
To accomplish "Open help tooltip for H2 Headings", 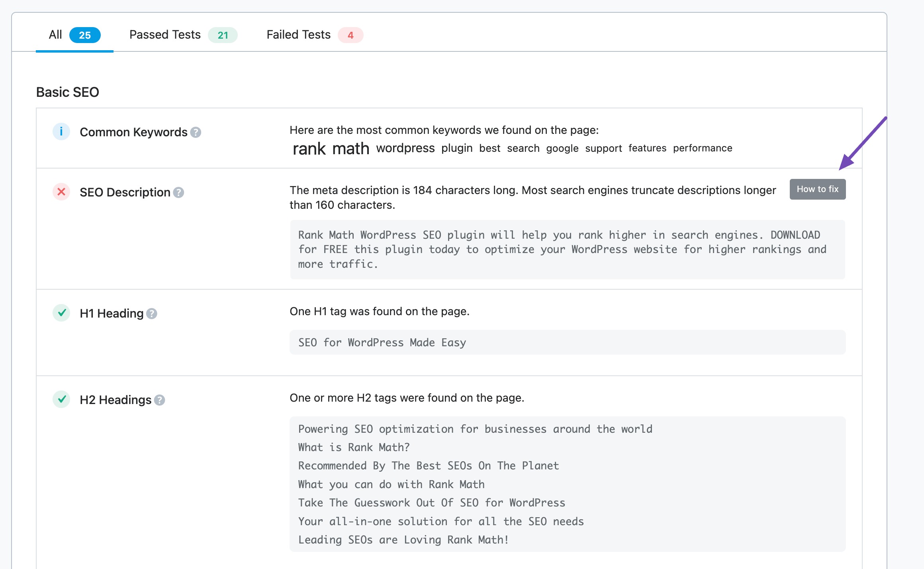I will [x=160, y=400].
